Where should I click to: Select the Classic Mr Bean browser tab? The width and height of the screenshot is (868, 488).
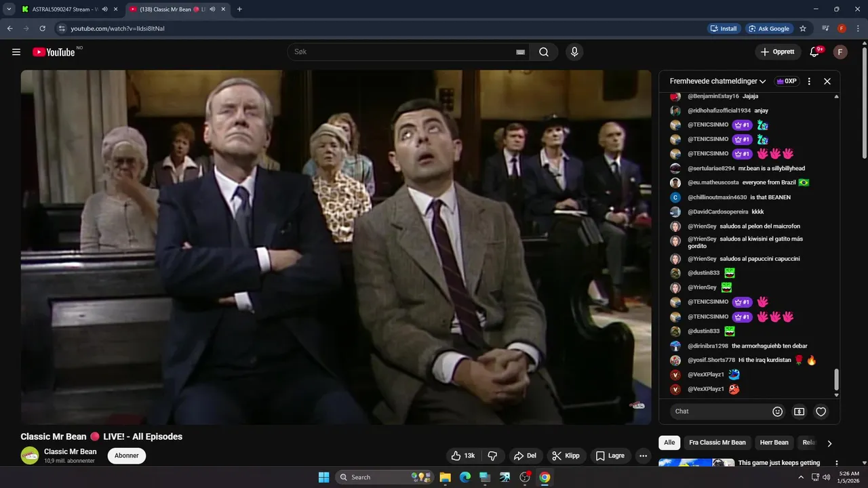point(178,9)
